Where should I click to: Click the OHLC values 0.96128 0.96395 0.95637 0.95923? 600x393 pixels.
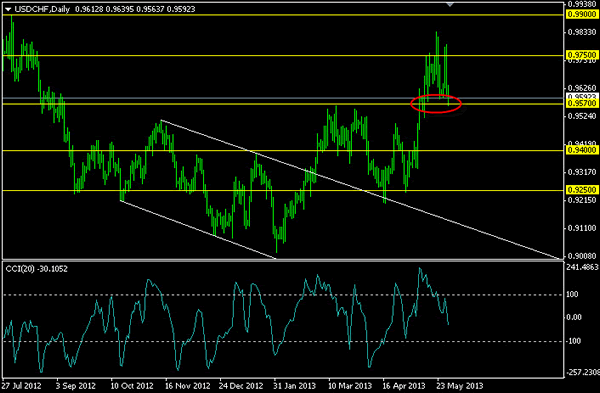click(x=135, y=9)
